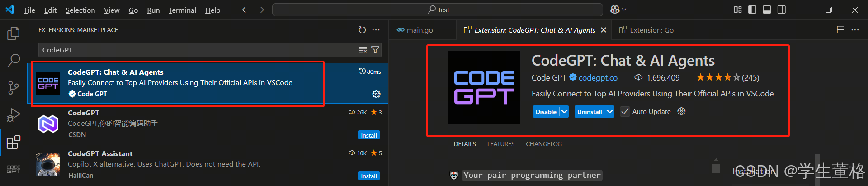868x186 pixels.
Task: Click the VS Code logo in title bar
Action: pos(10,10)
